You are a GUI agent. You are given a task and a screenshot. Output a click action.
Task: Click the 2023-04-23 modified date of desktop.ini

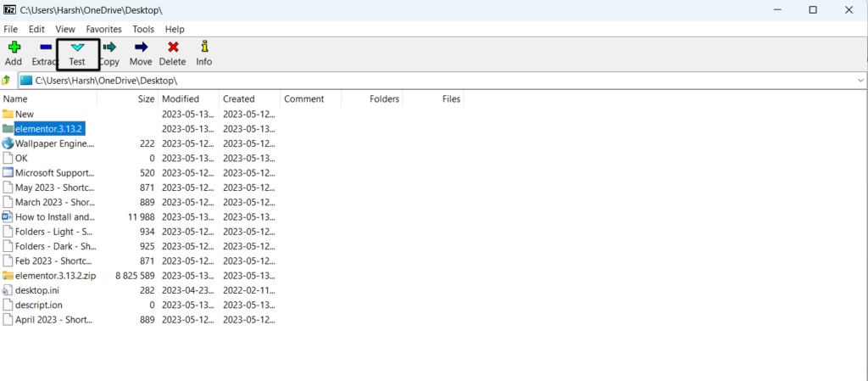click(x=187, y=290)
